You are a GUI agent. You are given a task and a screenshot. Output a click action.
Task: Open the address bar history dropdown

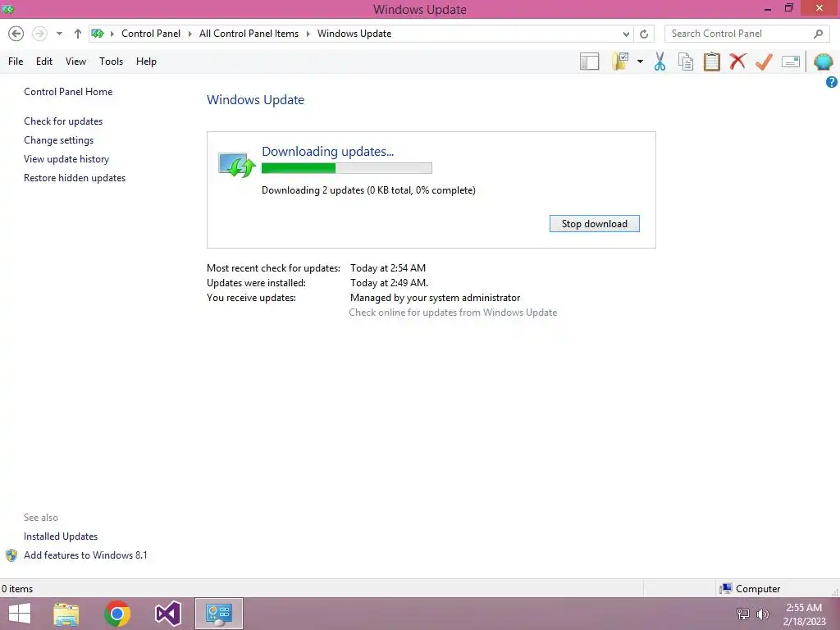pos(626,34)
